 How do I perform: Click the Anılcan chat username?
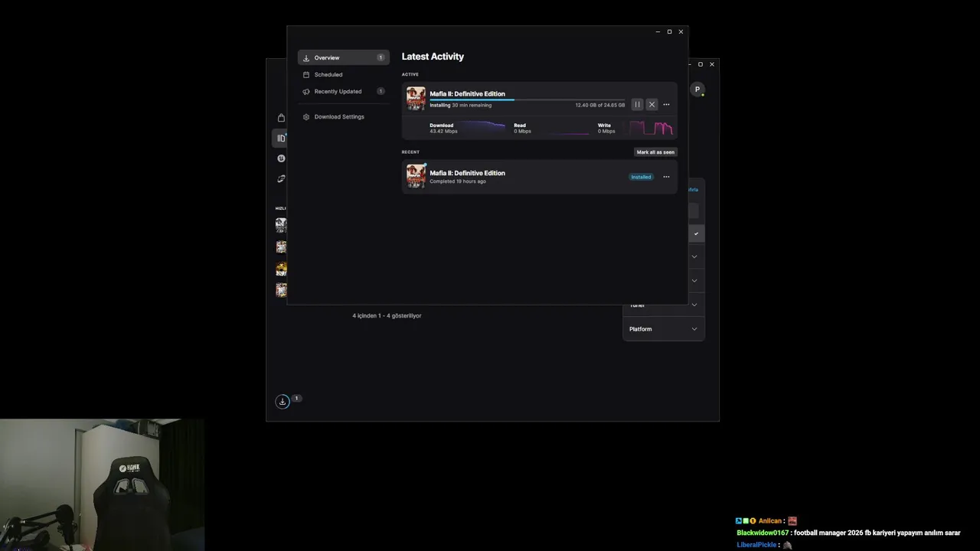click(770, 520)
